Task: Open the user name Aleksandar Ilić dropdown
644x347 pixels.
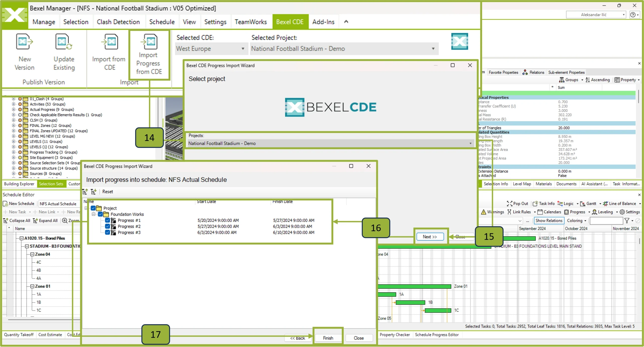Action: (596, 15)
